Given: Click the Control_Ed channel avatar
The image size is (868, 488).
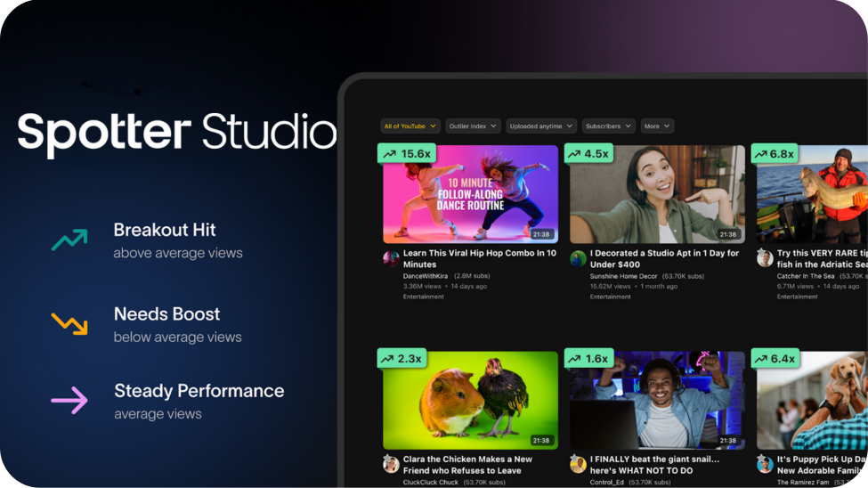Looking at the screenshot, I should 579,464.
